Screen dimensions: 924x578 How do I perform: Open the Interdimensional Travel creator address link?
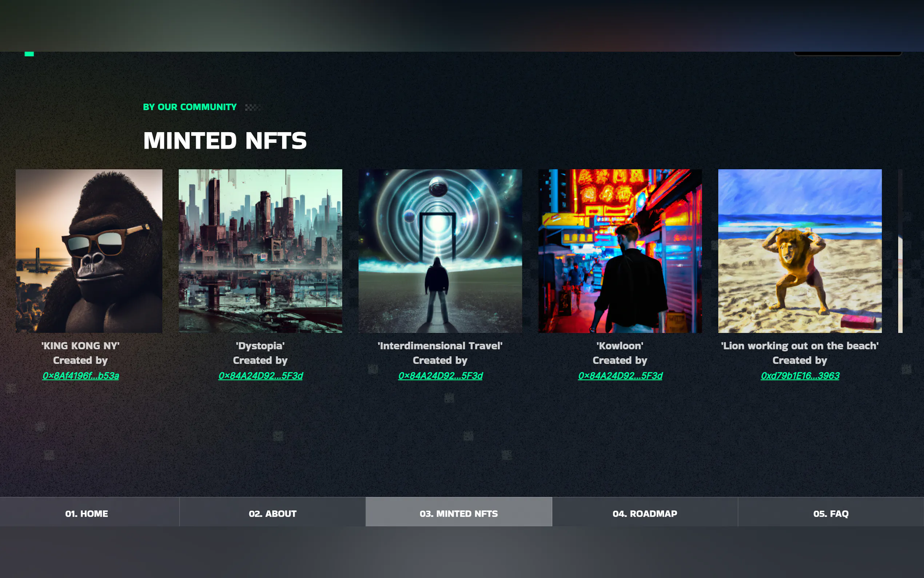click(441, 375)
